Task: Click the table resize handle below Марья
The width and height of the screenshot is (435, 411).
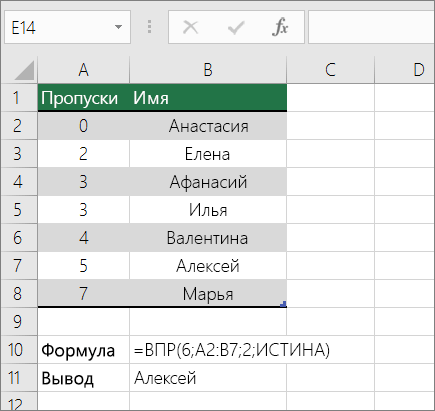Action: click(283, 304)
